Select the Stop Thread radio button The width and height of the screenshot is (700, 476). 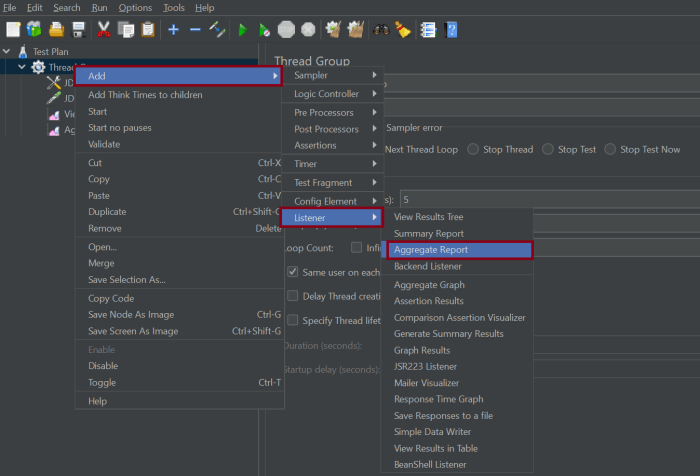click(x=474, y=150)
